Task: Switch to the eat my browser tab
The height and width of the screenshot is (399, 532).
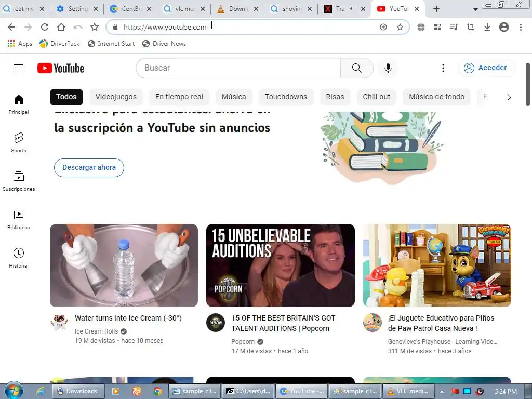Action: pyautogui.click(x=24, y=9)
